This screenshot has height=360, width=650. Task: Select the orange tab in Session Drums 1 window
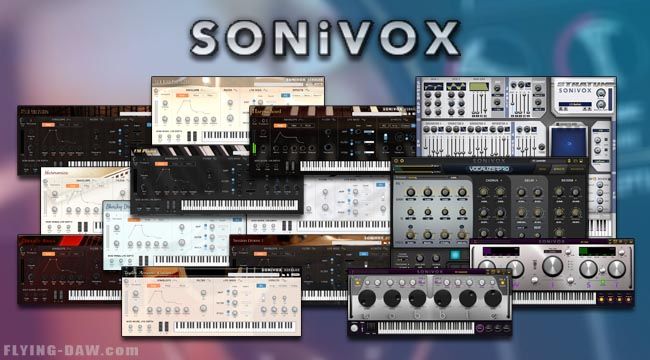pyautogui.click(x=260, y=254)
